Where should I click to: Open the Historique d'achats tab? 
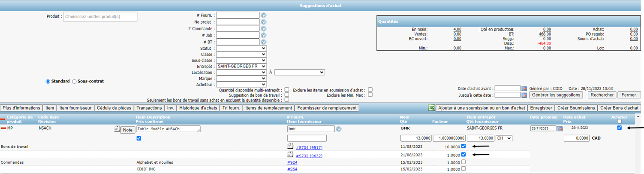tap(199, 108)
